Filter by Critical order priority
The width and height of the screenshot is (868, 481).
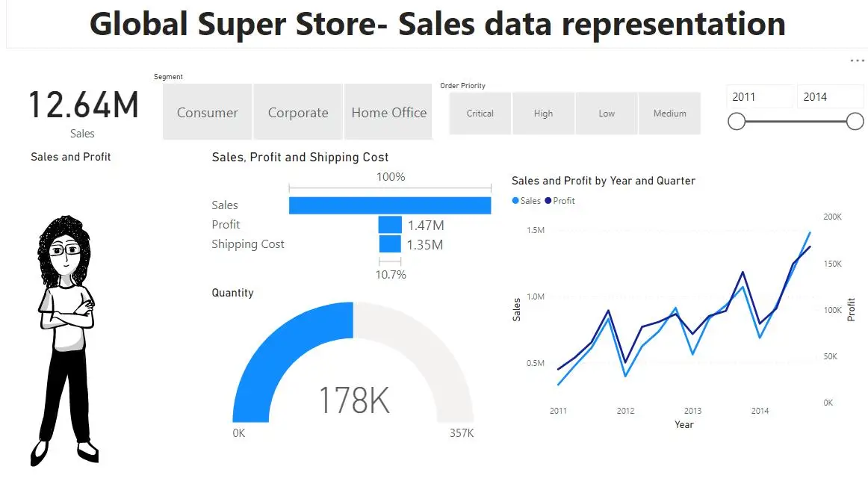click(480, 113)
